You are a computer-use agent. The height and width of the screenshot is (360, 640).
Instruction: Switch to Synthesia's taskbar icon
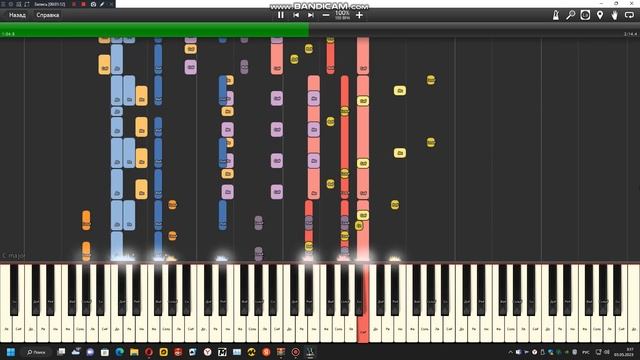point(310,352)
